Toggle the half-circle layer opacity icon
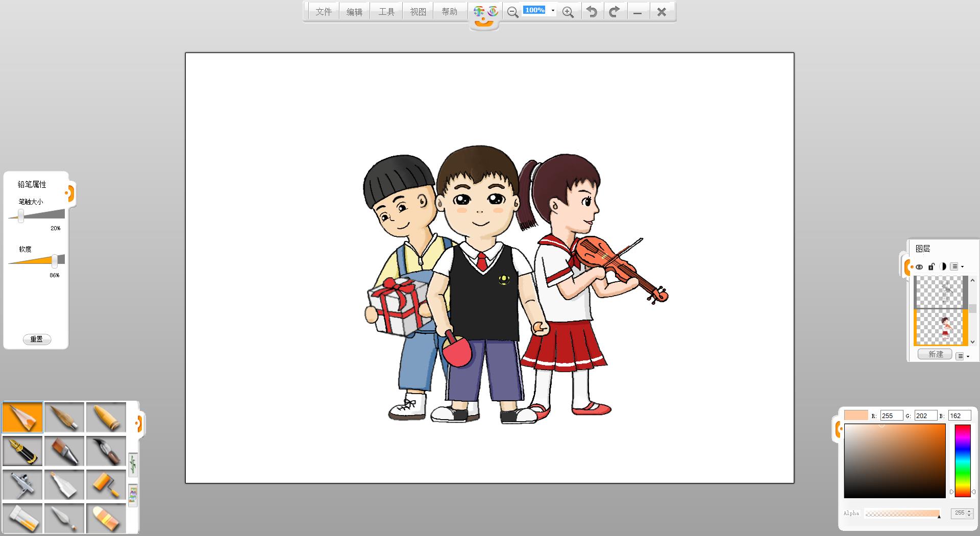Image resolution: width=980 pixels, height=536 pixels. pyautogui.click(x=943, y=266)
